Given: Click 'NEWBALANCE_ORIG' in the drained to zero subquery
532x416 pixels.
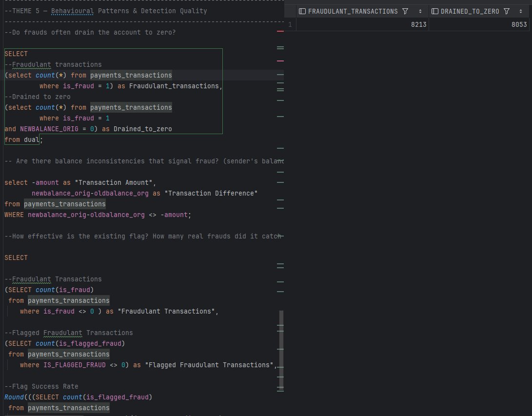Looking at the screenshot, I should tap(49, 129).
